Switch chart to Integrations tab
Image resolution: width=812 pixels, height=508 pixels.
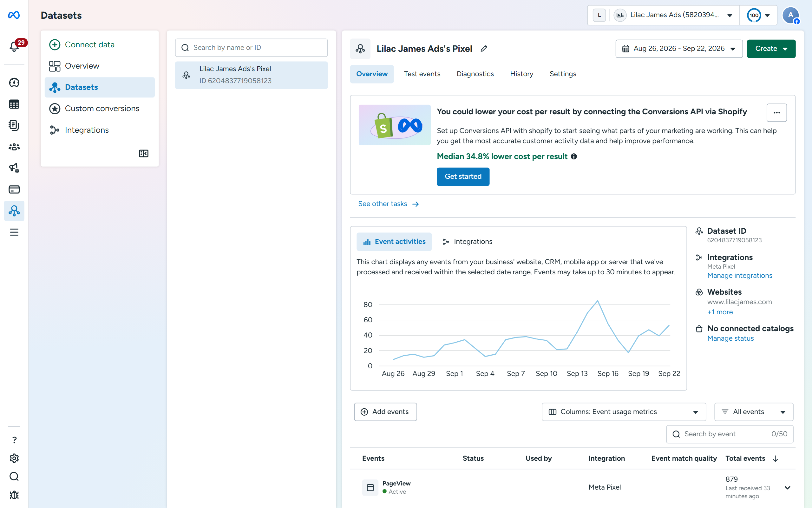click(468, 242)
